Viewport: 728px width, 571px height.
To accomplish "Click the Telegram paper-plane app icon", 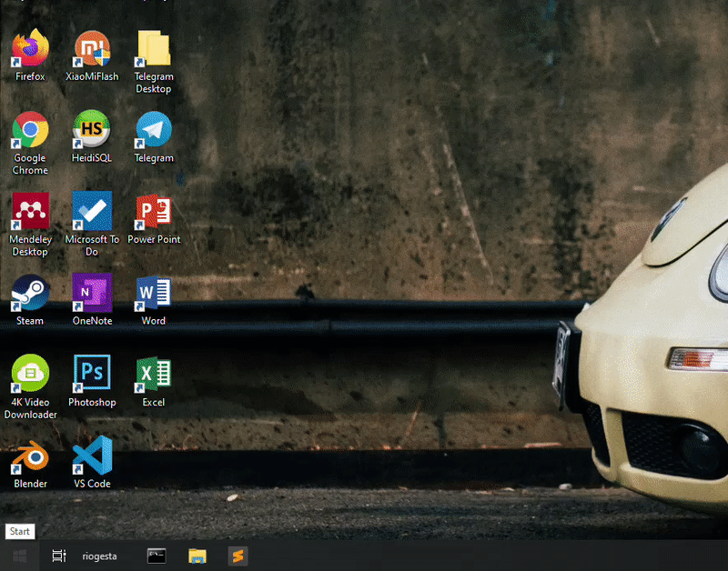I will click(154, 129).
